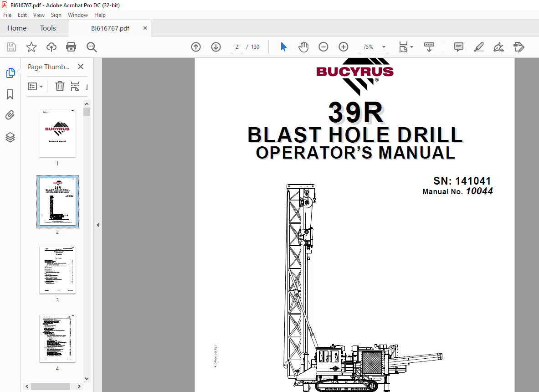Open the Attachments paperclip panel
Image resolution: width=539 pixels, height=392 pixels.
10,115
